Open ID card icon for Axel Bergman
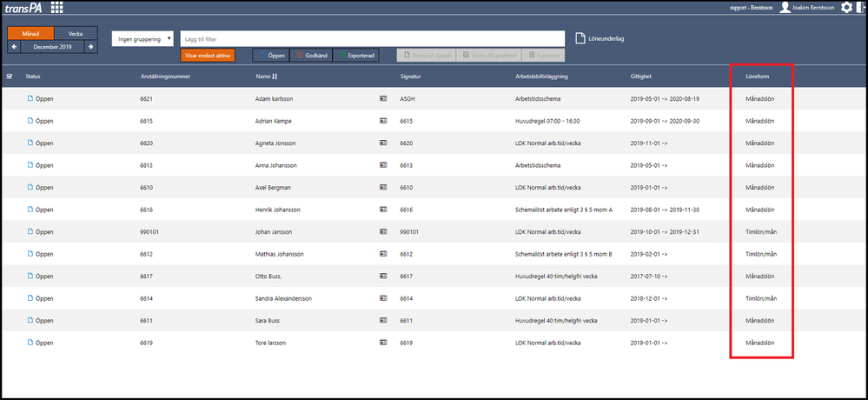This screenshot has width=868, height=400. pyautogui.click(x=383, y=187)
